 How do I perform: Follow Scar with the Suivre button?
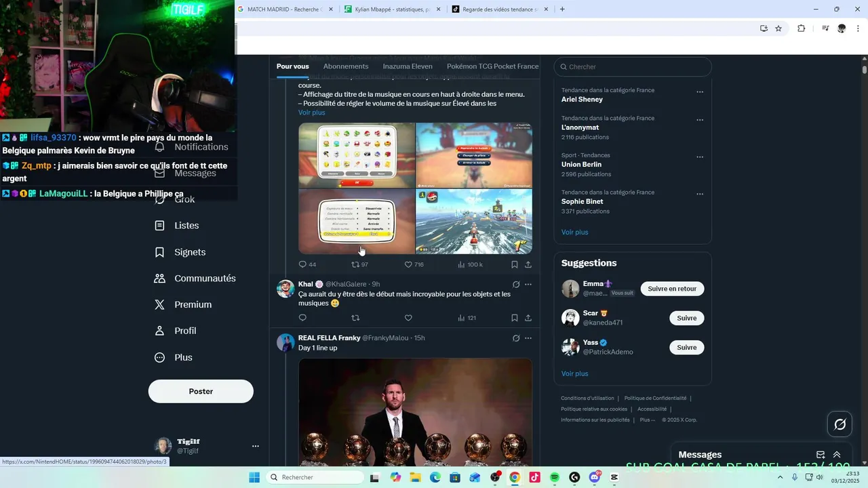click(x=687, y=318)
